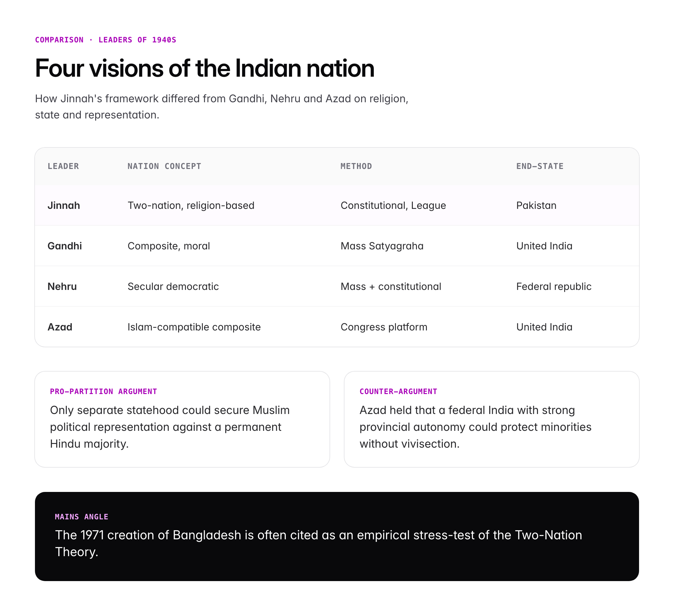Click the "Pro-Partition Argument" card title
The width and height of the screenshot is (674, 616).
[x=103, y=392]
